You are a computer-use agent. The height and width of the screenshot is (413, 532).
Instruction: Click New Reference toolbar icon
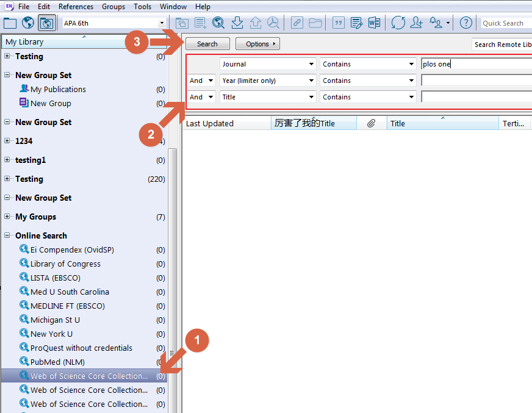(x=200, y=23)
